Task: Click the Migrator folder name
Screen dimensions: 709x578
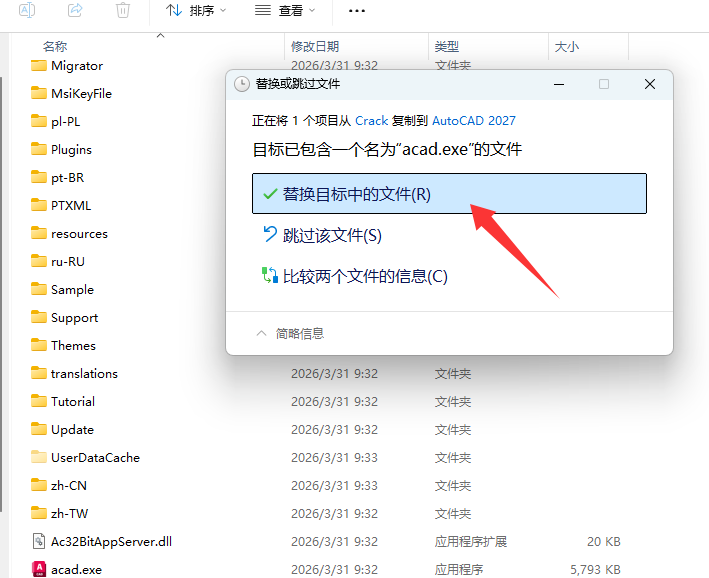Action: tap(77, 66)
